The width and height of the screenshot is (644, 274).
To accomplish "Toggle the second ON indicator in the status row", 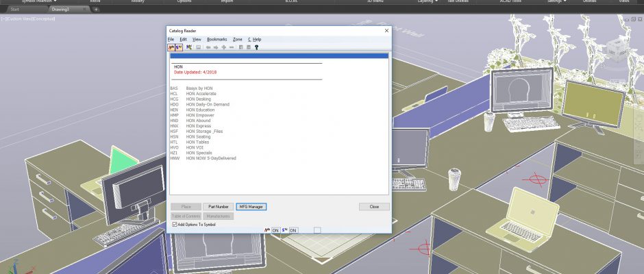I will (293, 230).
